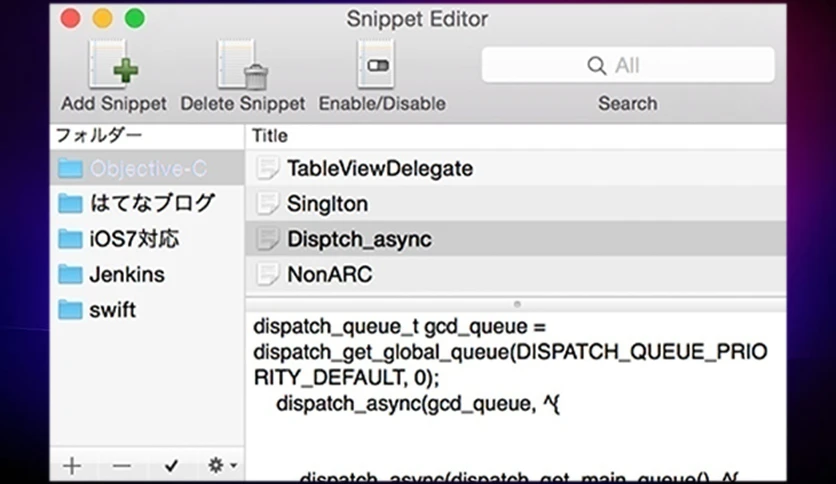Click the Disptch_async document icon
Image resolution: width=836 pixels, height=484 pixels.
pos(267,239)
